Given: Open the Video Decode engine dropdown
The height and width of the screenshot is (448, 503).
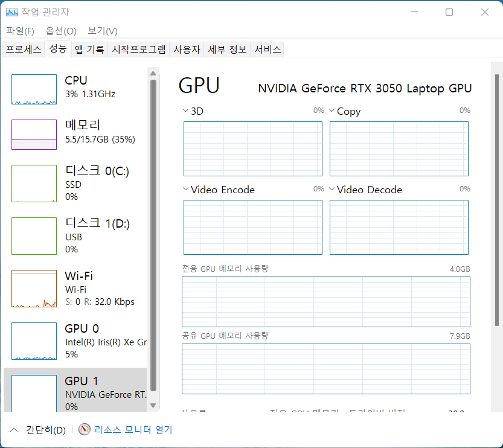Looking at the screenshot, I should click(332, 190).
